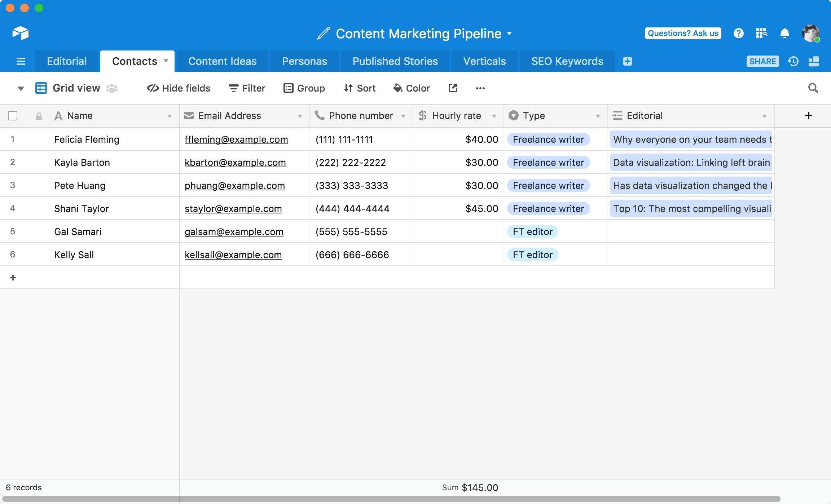The height and width of the screenshot is (504, 831).
Task: Open Hide fields toggle menu
Action: (179, 88)
